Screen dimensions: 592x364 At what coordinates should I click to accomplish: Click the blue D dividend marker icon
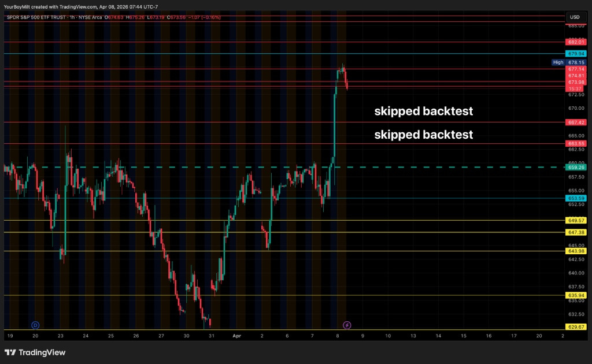point(35,325)
